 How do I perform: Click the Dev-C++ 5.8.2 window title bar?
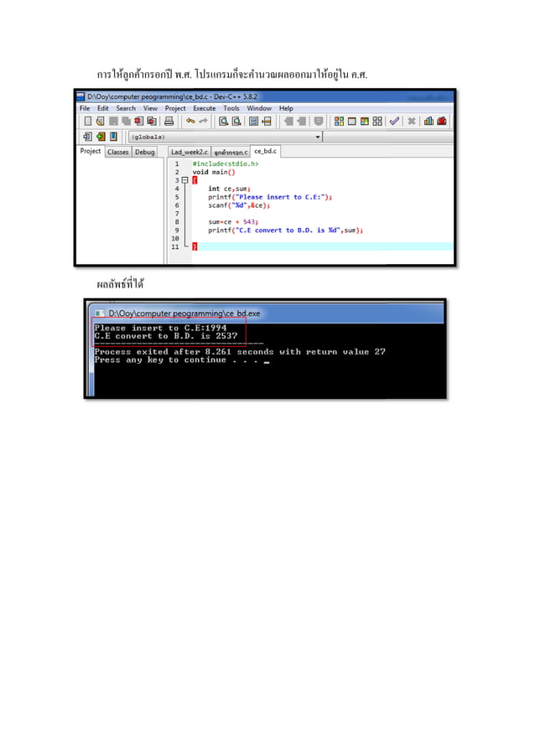point(265,96)
